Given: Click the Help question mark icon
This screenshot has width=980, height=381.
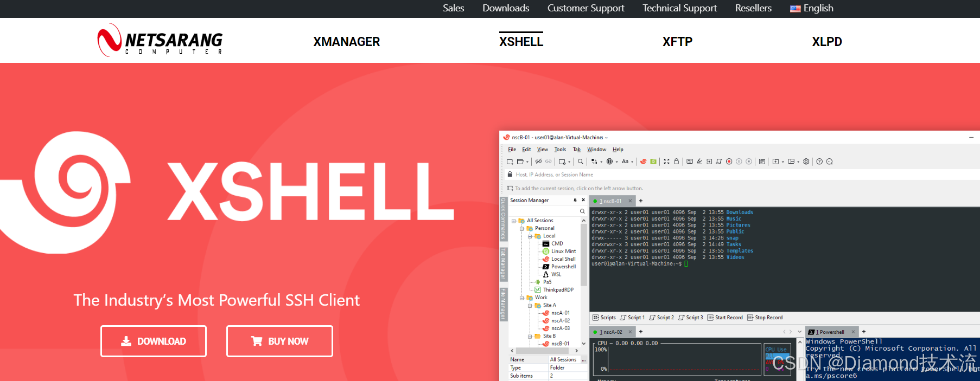Looking at the screenshot, I should 819,162.
